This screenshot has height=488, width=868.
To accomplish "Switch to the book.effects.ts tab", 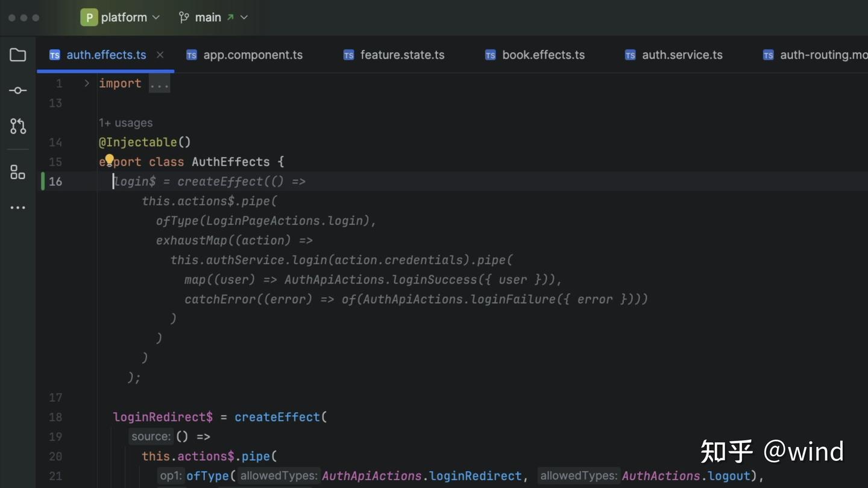I will (x=543, y=55).
